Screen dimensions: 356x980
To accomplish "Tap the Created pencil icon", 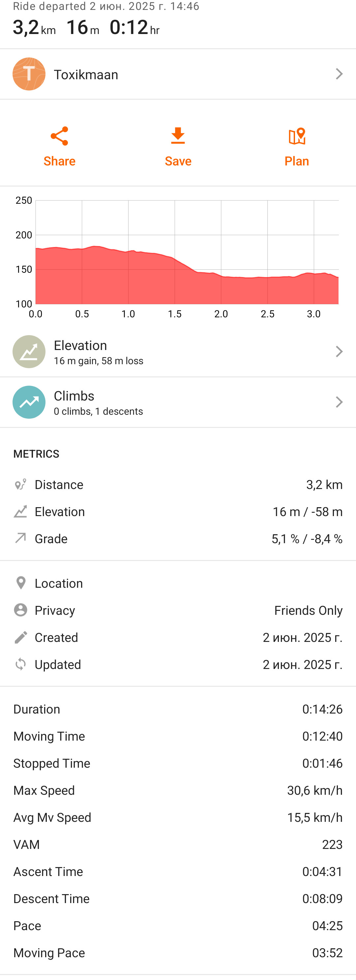I will click(x=20, y=637).
